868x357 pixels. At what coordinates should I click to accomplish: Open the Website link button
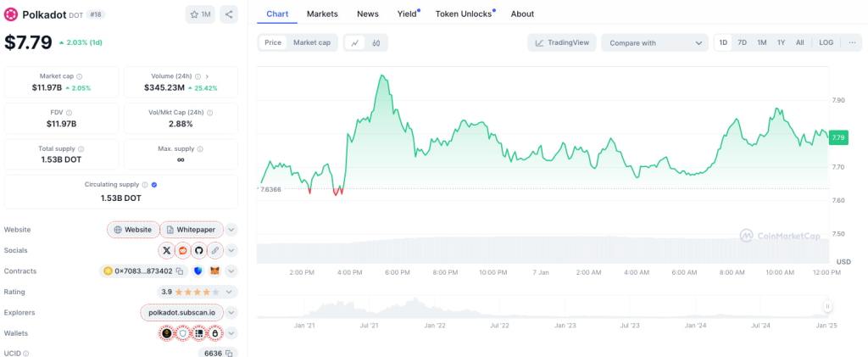(x=133, y=230)
